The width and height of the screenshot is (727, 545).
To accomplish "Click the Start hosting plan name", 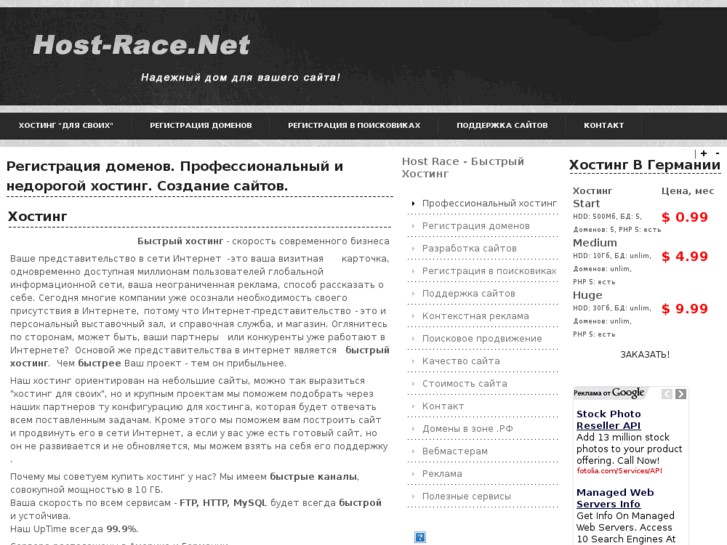I will (x=586, y=204).
